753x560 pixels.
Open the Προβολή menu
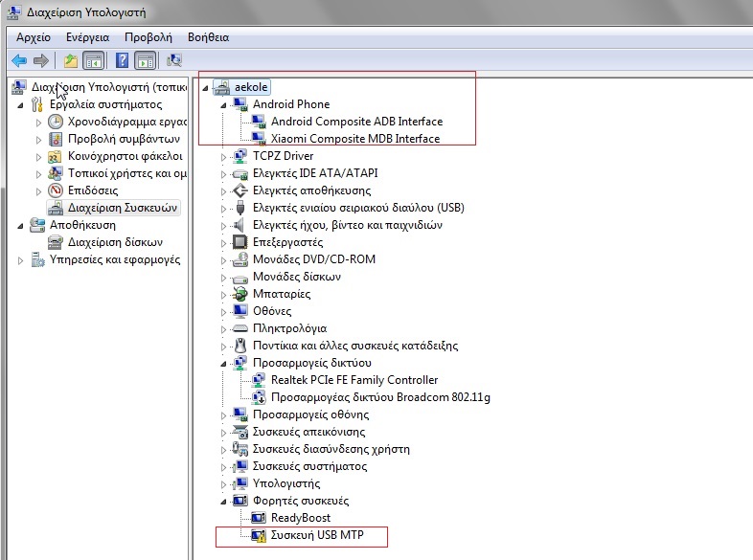pyautogui.click(x=148, y=37)
